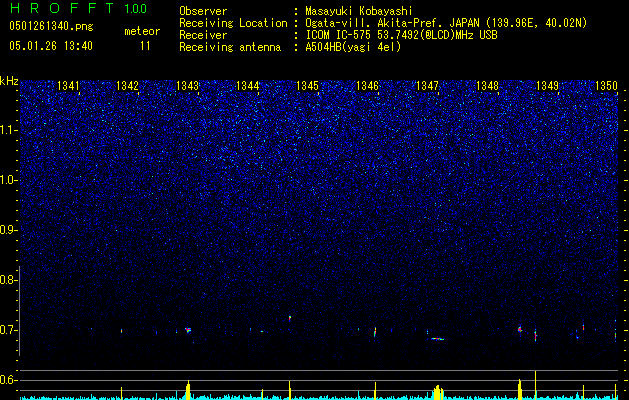Click the Receiving antenna label
629x400 pixels.
[230, 47]
